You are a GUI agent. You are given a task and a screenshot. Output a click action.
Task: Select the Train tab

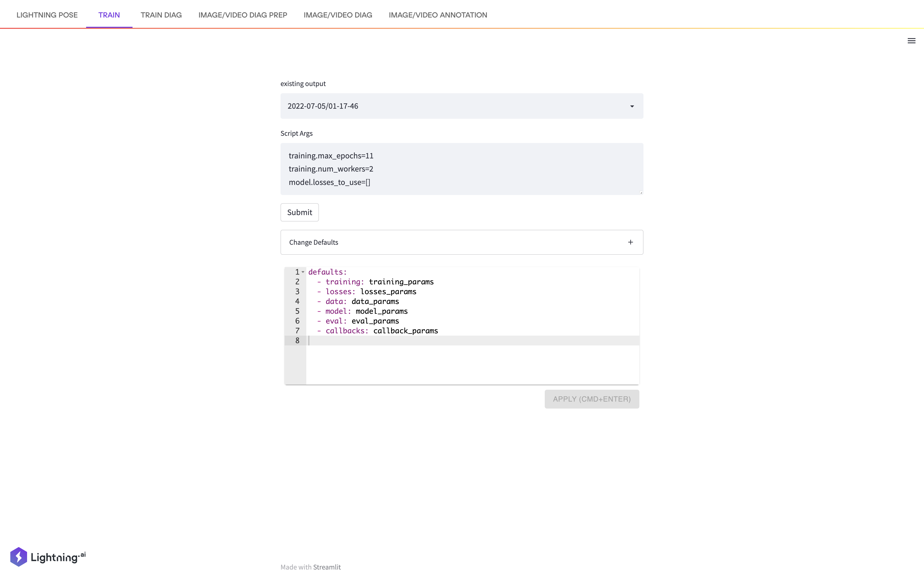[x=109, y=15]
